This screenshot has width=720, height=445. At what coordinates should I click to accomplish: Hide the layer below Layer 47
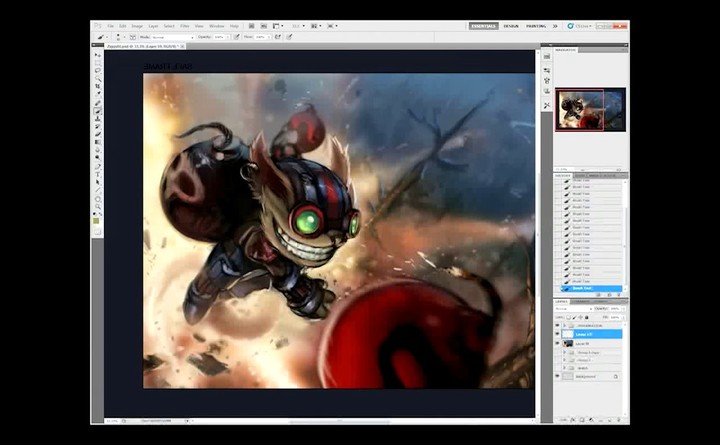click(x=557, y=343)
